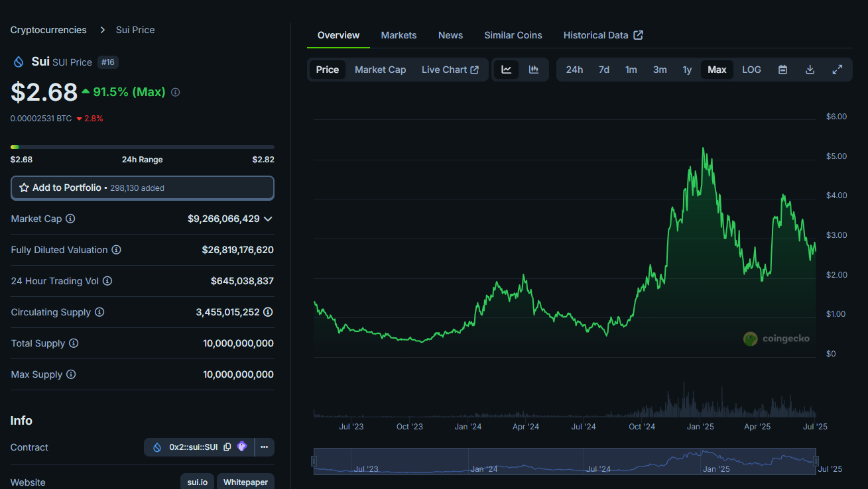The image size is (868, 489).
Task: Click the volume bars area near Jan '25
Action: (700, 404)
